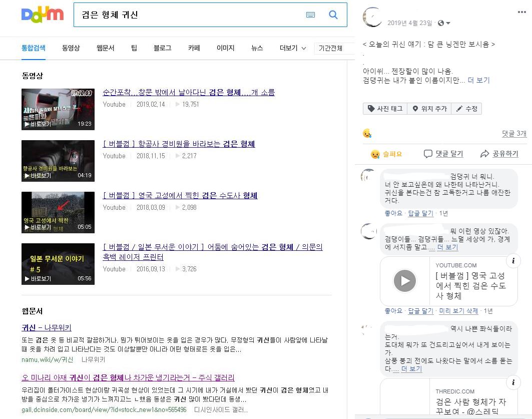Switch to the 이미지 tab

click(225, 48)
